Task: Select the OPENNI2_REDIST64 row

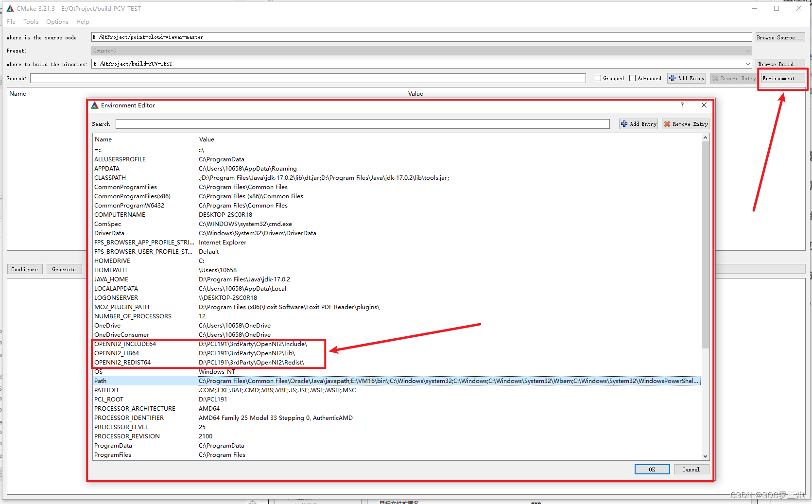Action: (397, 363)
